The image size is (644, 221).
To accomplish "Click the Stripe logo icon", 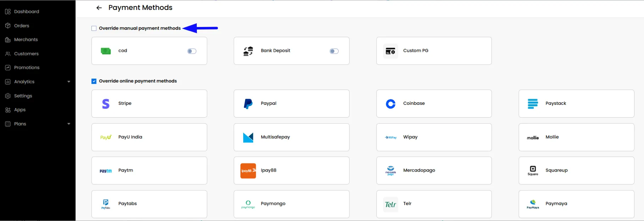I will (x=106, y=104).
